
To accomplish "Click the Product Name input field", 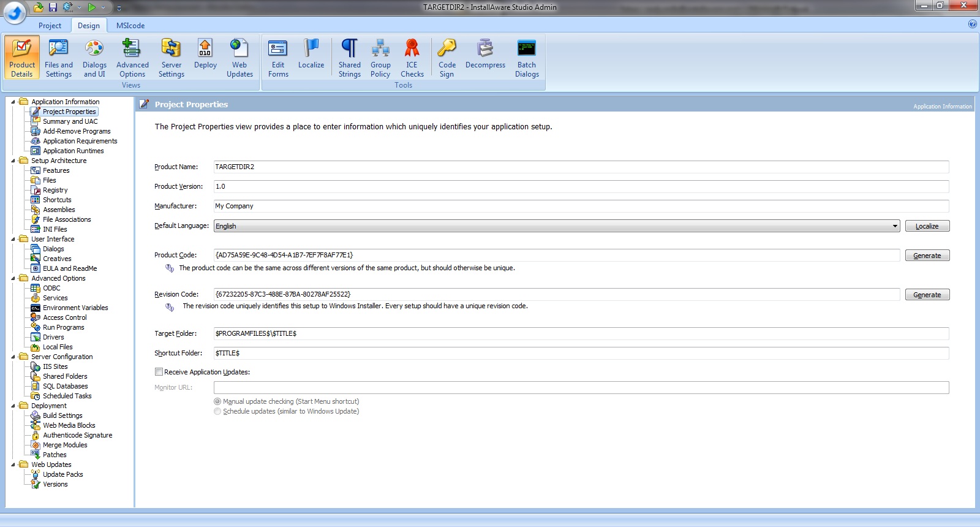I will [x=581, y=167].
